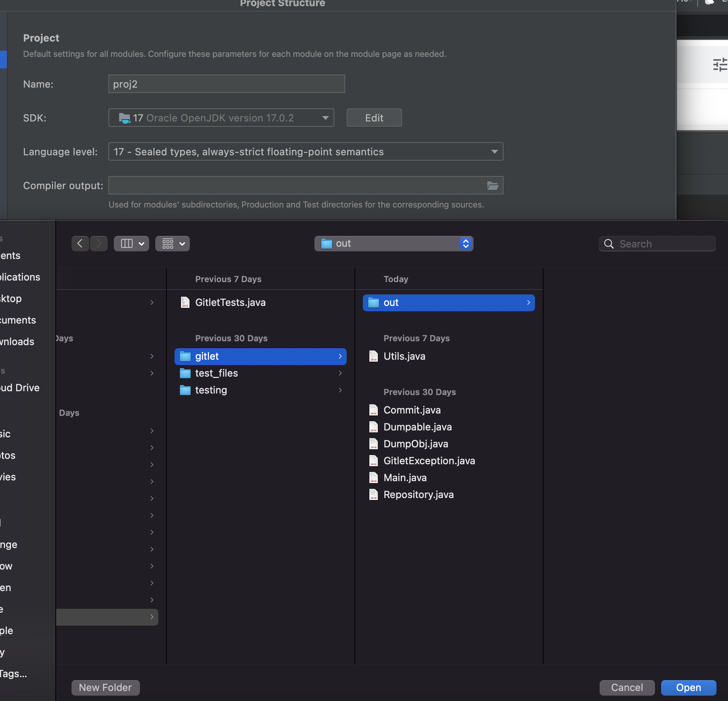Click the browse folder icon in Compiler output
728x701 pixels.
coord(492,186)
